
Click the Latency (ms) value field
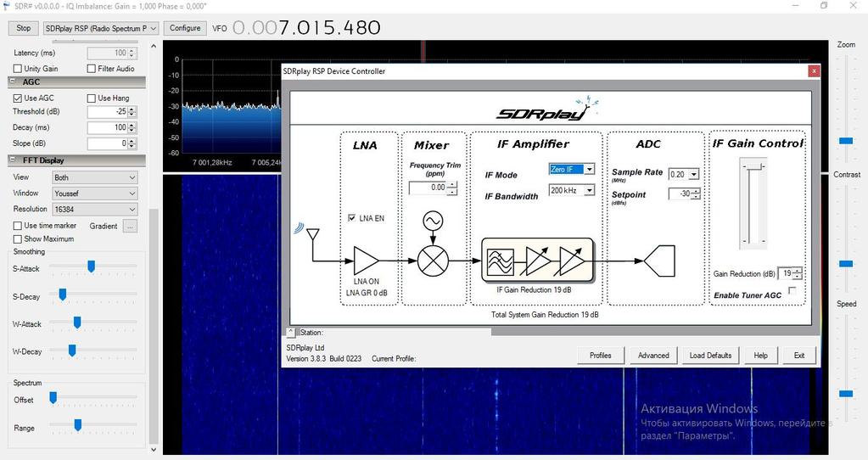coord(111,53)
